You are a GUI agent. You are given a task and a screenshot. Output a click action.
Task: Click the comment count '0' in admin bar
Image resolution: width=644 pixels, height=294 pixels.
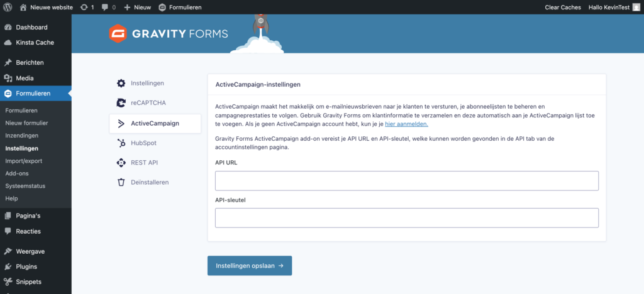tap(114, 8)
